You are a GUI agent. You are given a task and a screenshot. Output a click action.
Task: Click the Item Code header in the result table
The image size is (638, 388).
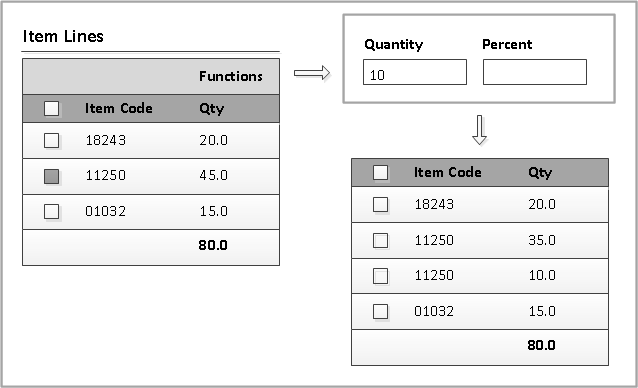(448, 172)
